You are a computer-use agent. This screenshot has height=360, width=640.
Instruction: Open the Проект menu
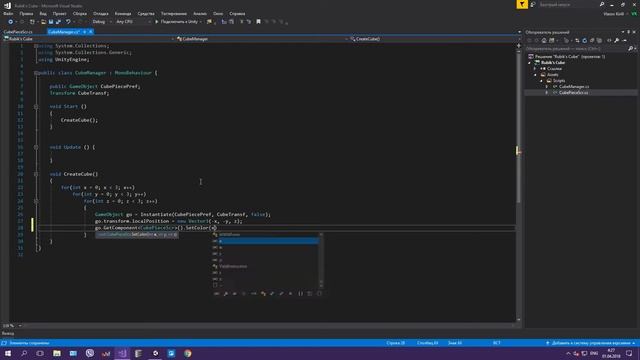pos(59,13)
